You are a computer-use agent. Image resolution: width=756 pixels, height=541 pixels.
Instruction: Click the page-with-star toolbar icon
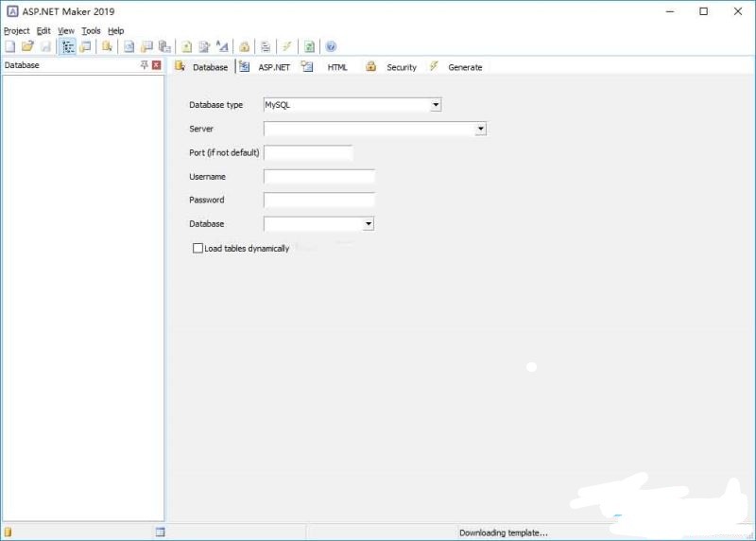(186, 46)
